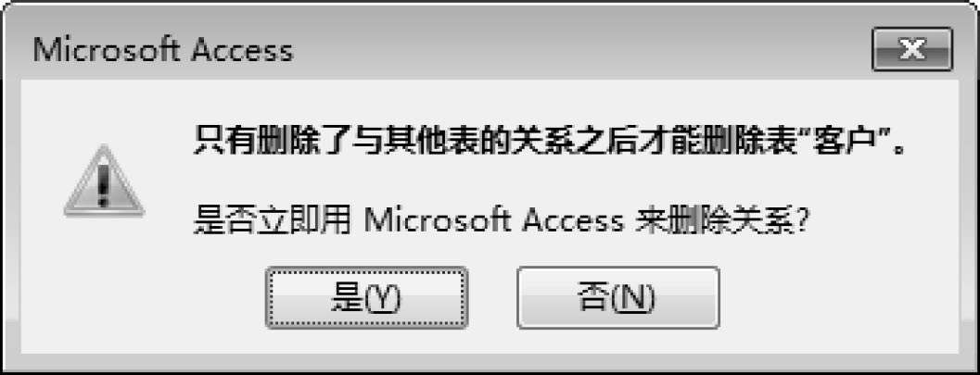Click the warning triangle icon
The width and height of the screenshot is (980, 375).
pyautogui.click(x=105, y=181)
